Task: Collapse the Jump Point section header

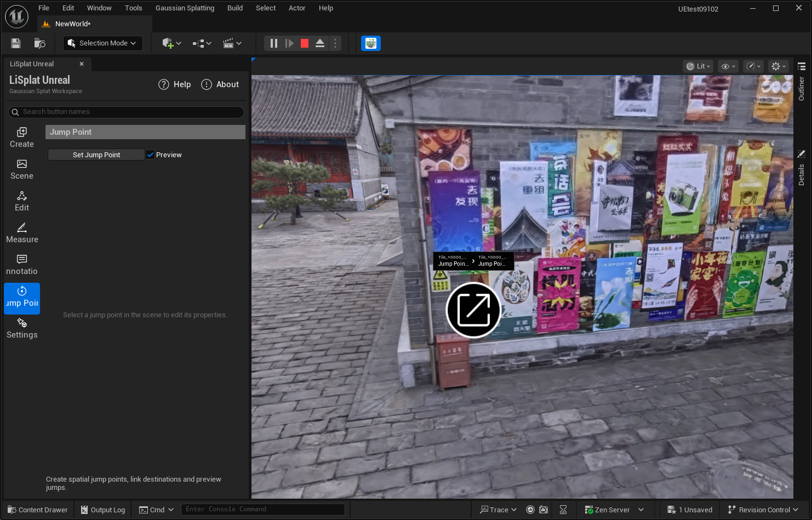Action: [x=145, y=132]
